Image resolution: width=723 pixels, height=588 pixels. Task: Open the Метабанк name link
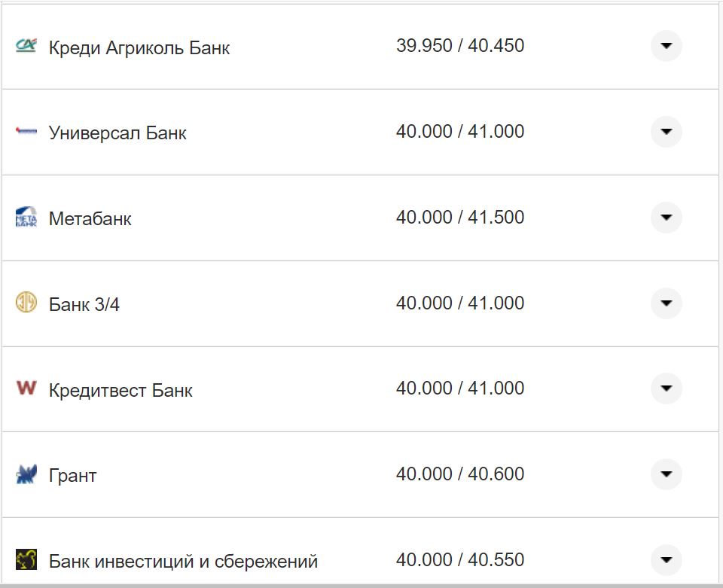(x=90, y=219)
